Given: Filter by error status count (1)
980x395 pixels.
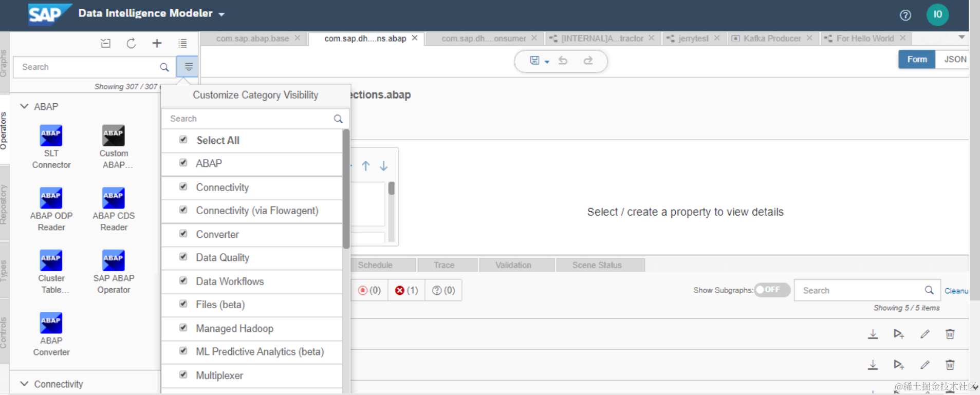Looking at the screenshot, I should [x=406, y=290].
